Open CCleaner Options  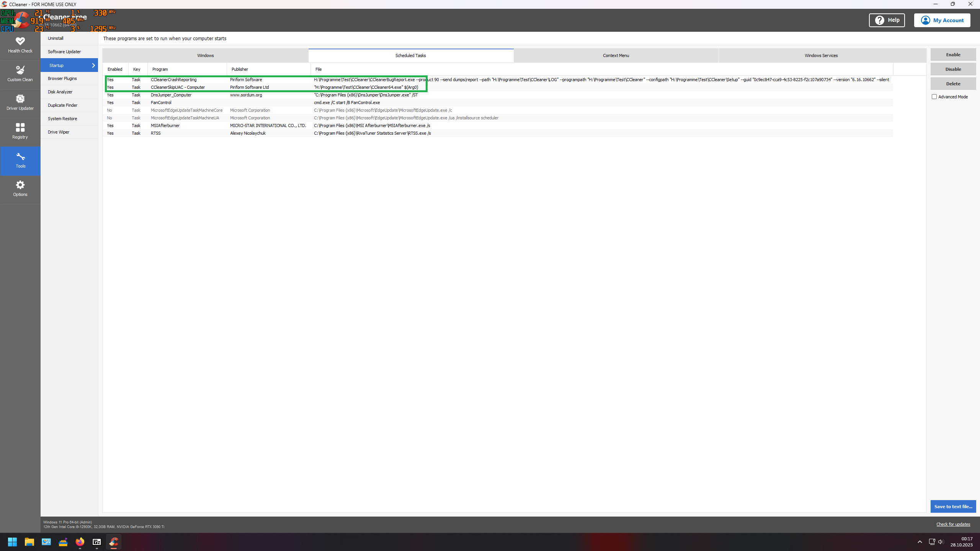click(x=20, y=189)
